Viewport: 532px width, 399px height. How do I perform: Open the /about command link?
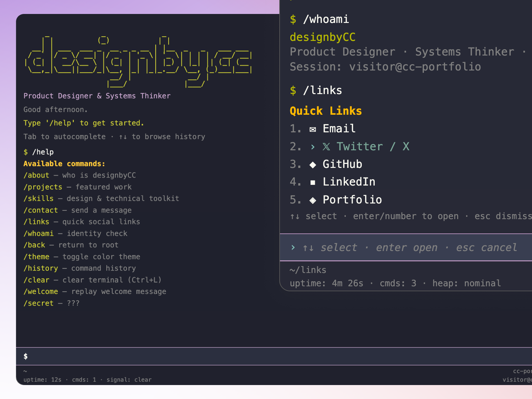click(36, 175)
